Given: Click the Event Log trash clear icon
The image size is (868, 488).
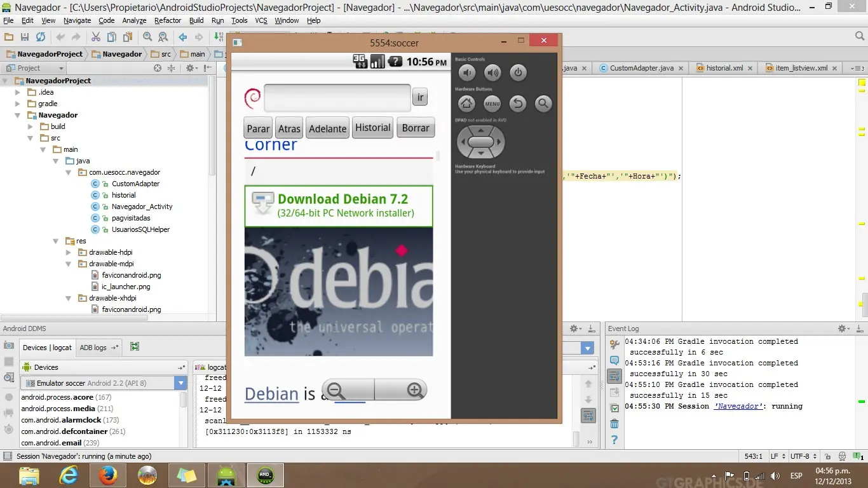Looking at the screenshot, I should [614, 424].
